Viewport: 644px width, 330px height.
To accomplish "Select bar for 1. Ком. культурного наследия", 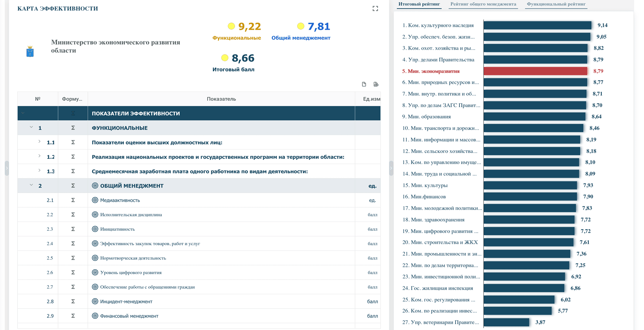I will tap(537, 25).
